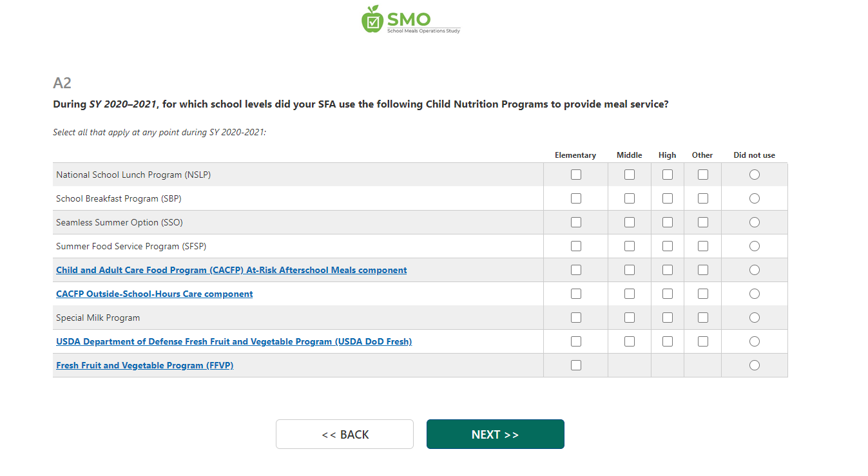
Task: Check High for Seamless Summer Option
Action: pos(668,222)
